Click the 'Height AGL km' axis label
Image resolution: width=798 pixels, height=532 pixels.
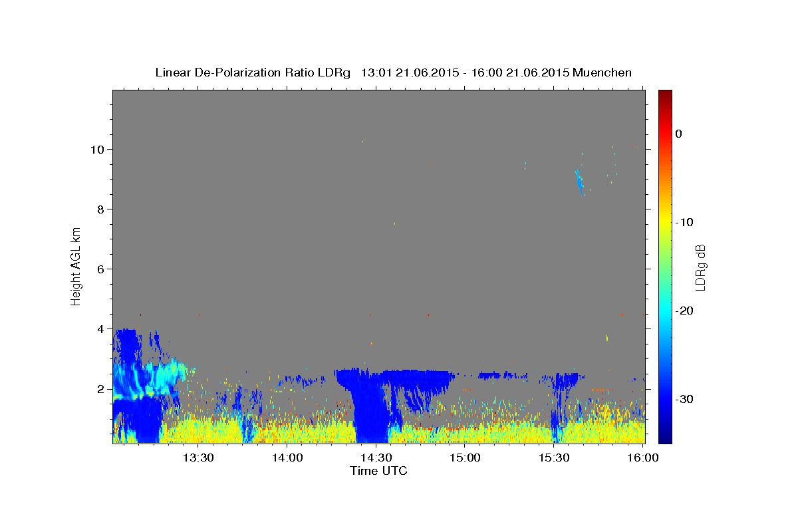pos(76,266)
